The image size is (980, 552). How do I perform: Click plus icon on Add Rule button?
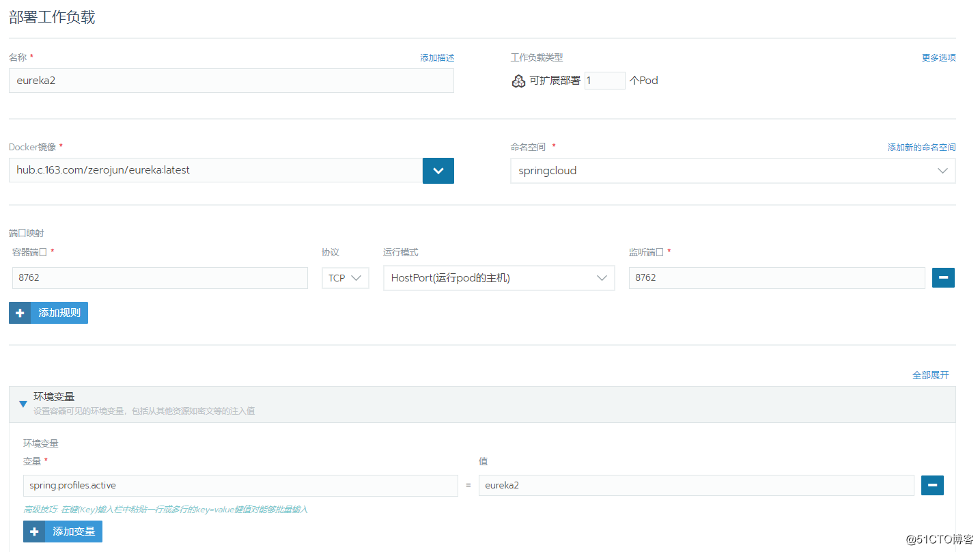click(x=20, y=313)
